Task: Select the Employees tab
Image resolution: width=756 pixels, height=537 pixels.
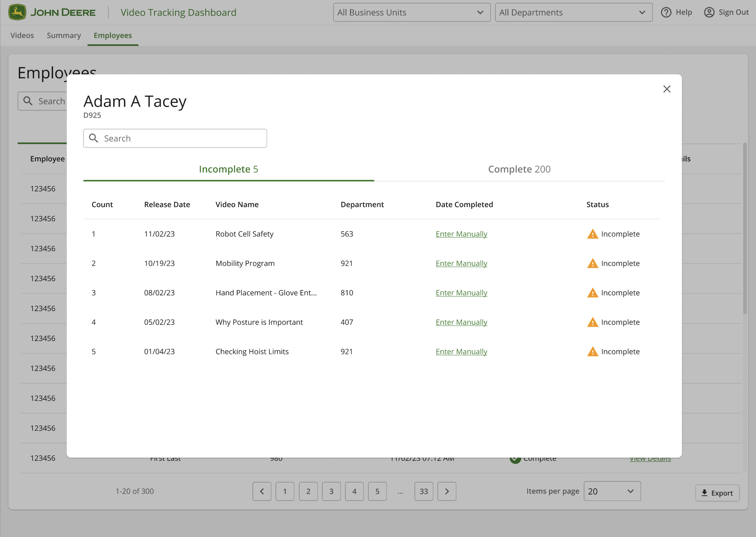Action: pyautogui.click(x=113, y=35)
